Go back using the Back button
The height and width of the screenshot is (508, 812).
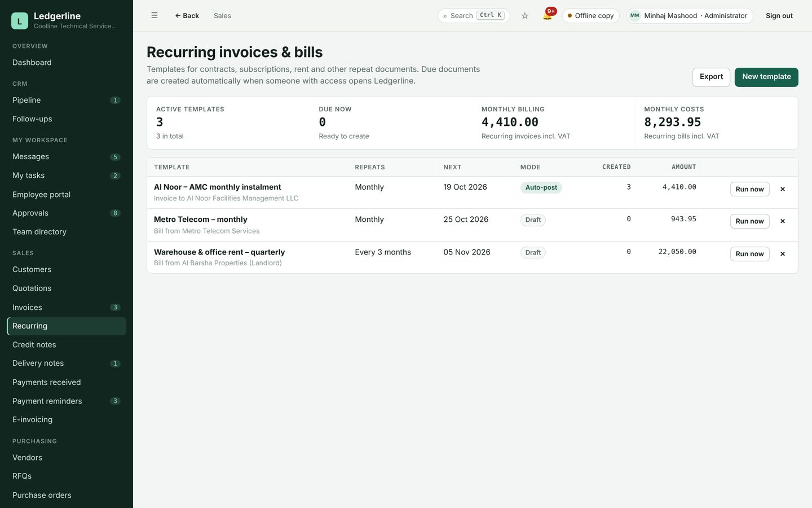187,16
